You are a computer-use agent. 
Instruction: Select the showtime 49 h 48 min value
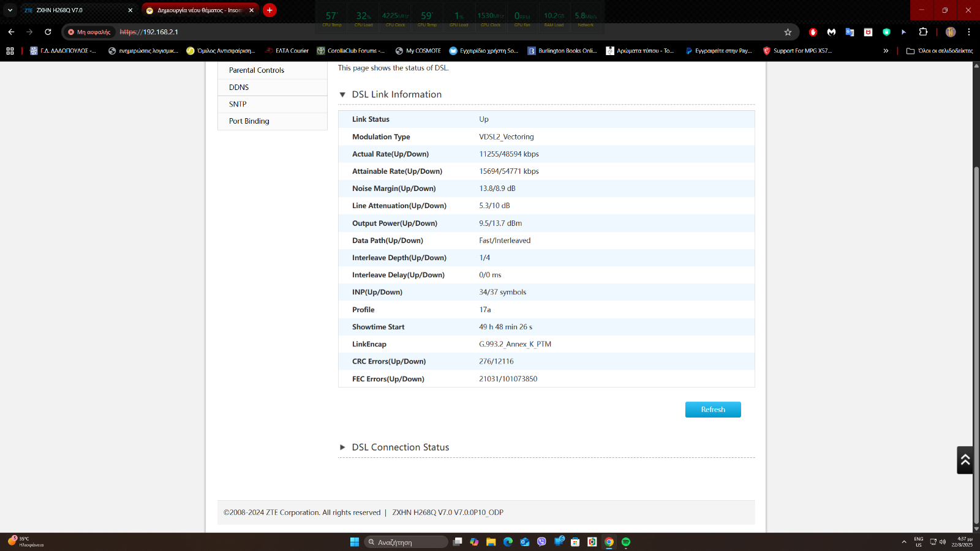click(x=506, y=327)
